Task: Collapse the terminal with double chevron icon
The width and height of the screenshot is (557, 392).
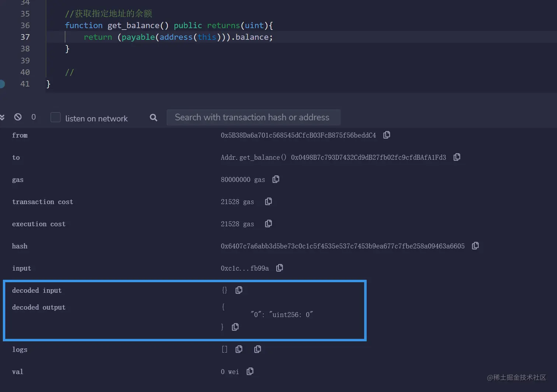Action: tap(2, 117)
